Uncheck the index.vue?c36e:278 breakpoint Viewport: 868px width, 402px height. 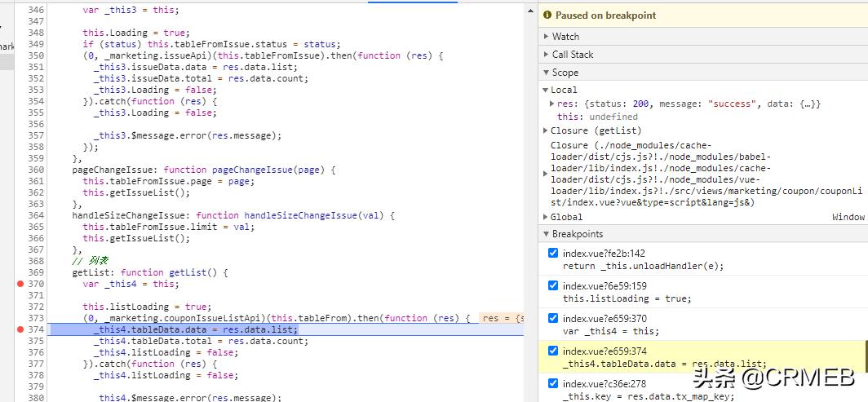(x=553, y=383)
